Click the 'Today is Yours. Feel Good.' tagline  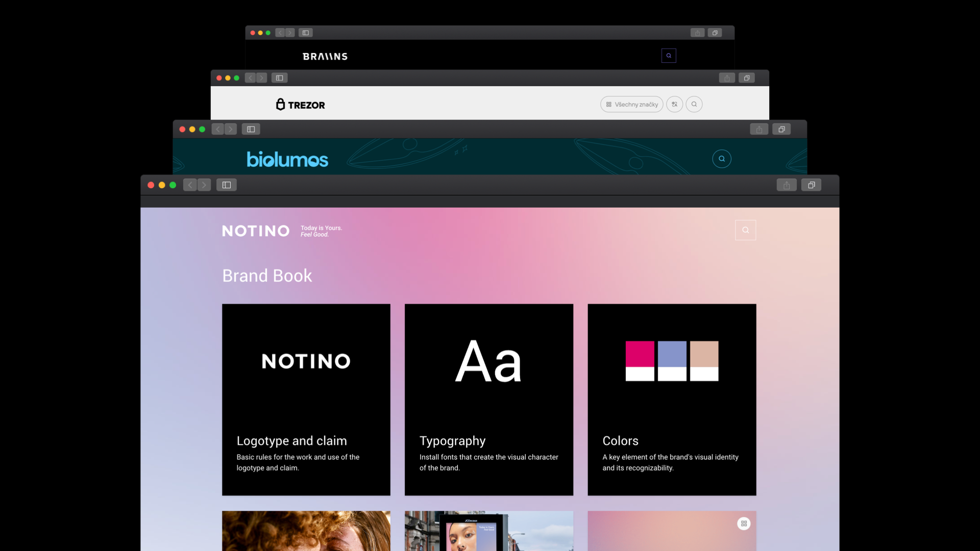pyautogui.click(x=322, y=231)
